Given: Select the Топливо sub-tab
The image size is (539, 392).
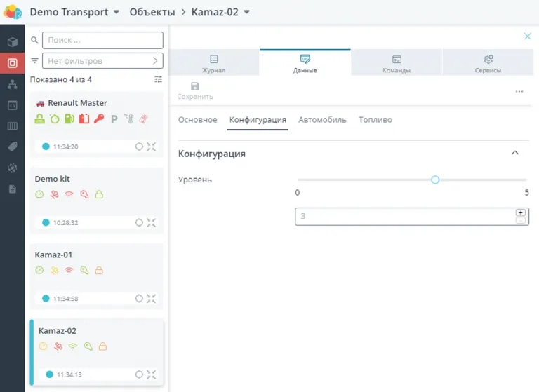Looking at the screenshot, I should 375,120.
